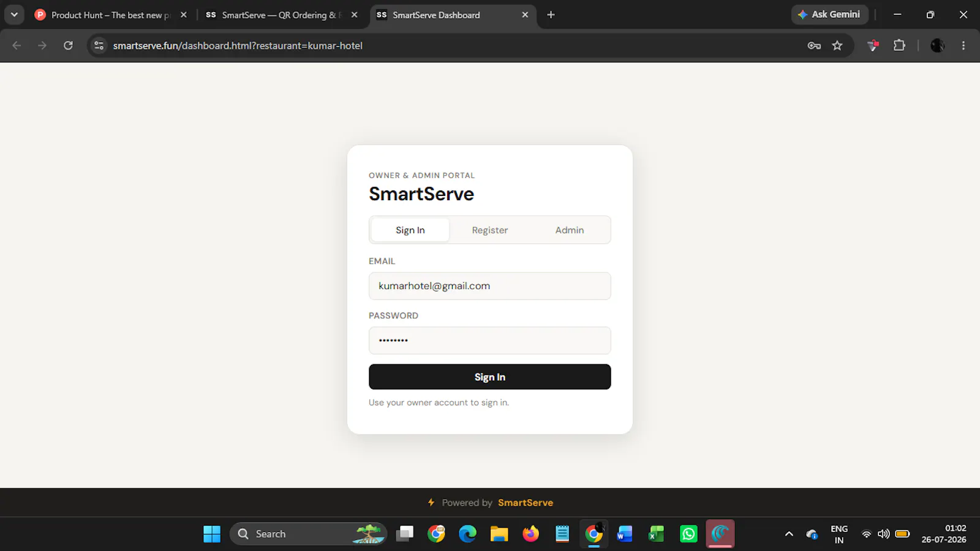Close the SmartServe QR Ordering tab
The width and height of the screenshot is (980, 551).
354,15
